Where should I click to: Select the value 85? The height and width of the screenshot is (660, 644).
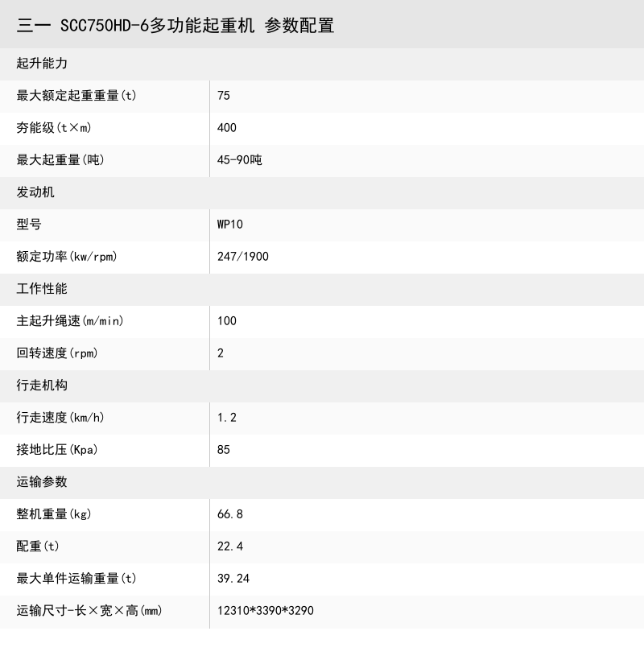click(x=224, y=450)
